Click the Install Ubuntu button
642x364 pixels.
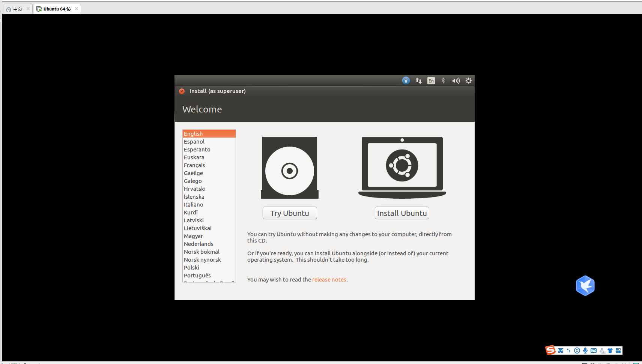(x=402, y=213)
